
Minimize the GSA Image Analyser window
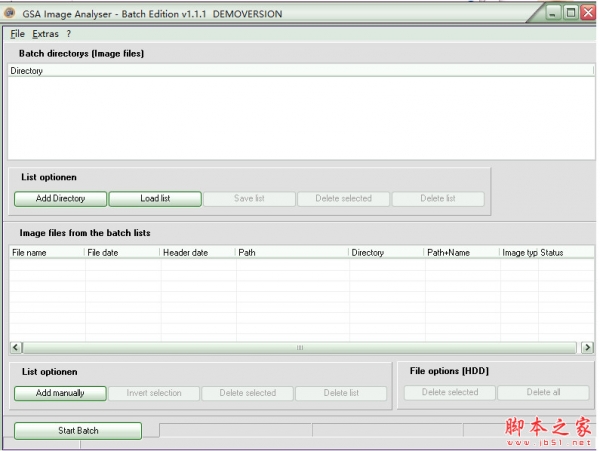tap(552, 13)
